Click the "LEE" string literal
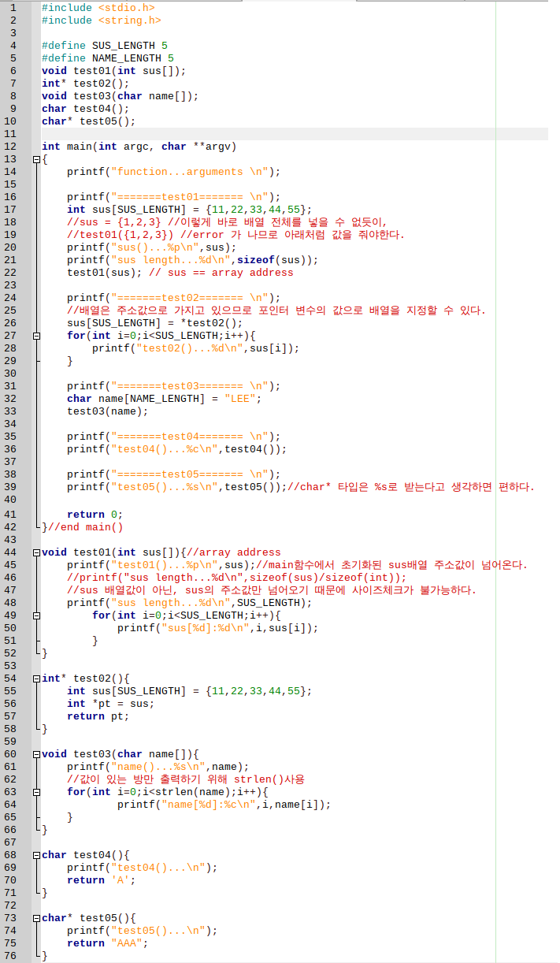The image size is (560, 963). coord(240,399)
